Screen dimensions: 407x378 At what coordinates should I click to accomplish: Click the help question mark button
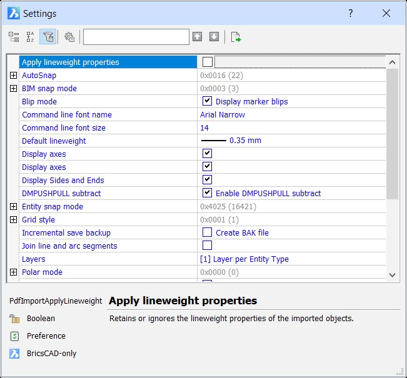coord(350,13)
